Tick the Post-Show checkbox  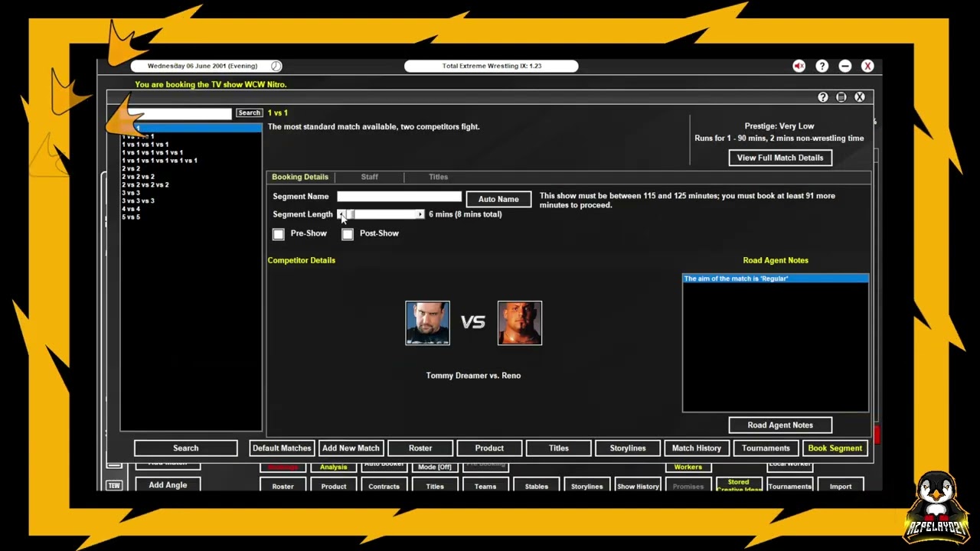(x=348, y=233)
